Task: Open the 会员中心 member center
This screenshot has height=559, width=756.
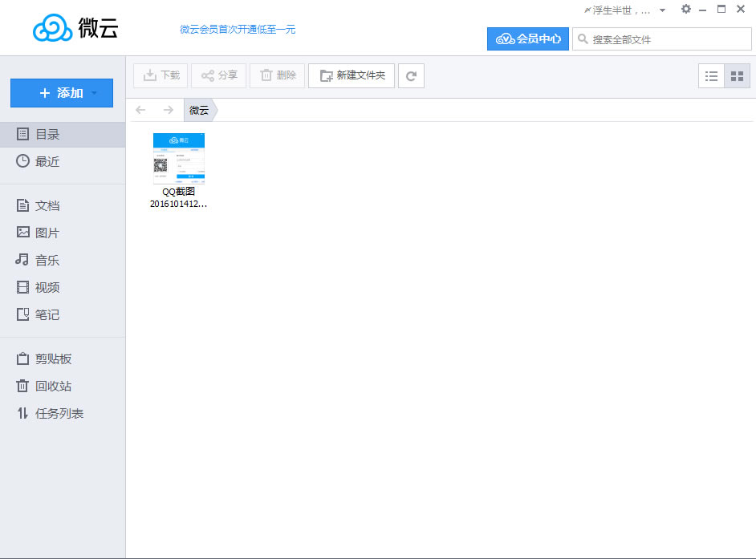Action: click(x=527, y=38)
